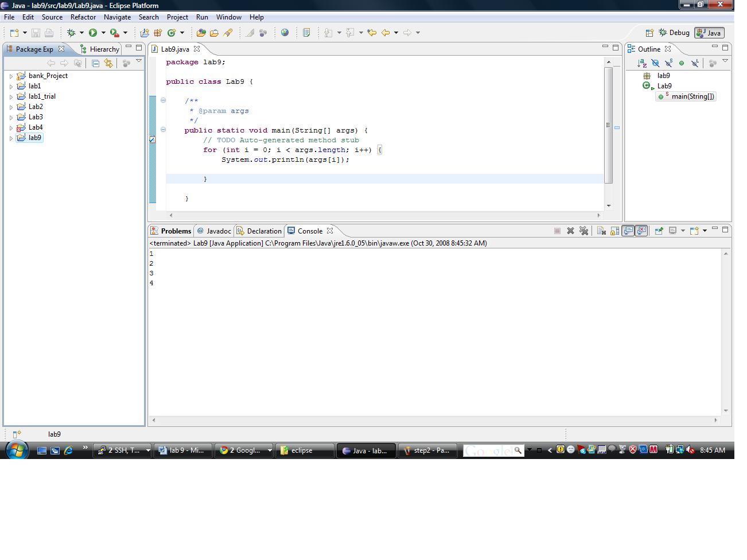Expand the bank_Project tree node
The image size is (747, 560).
pos(11,76)
